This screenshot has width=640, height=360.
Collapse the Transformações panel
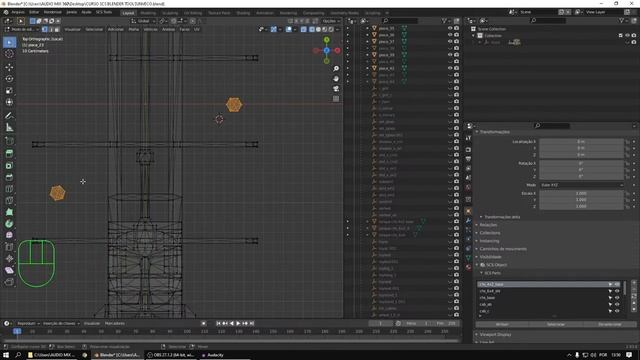pos(495,132)
